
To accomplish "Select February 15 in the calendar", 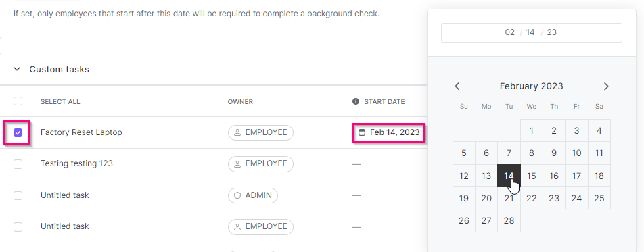I will coord(532,176).
